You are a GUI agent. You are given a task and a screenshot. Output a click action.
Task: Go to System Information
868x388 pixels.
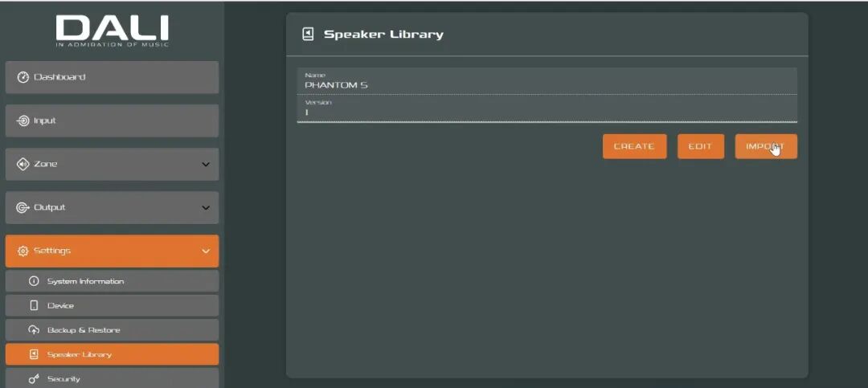coord(112,281)
